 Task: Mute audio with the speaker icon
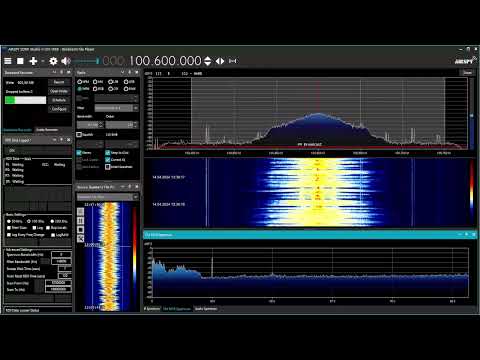tap(66, 61)
